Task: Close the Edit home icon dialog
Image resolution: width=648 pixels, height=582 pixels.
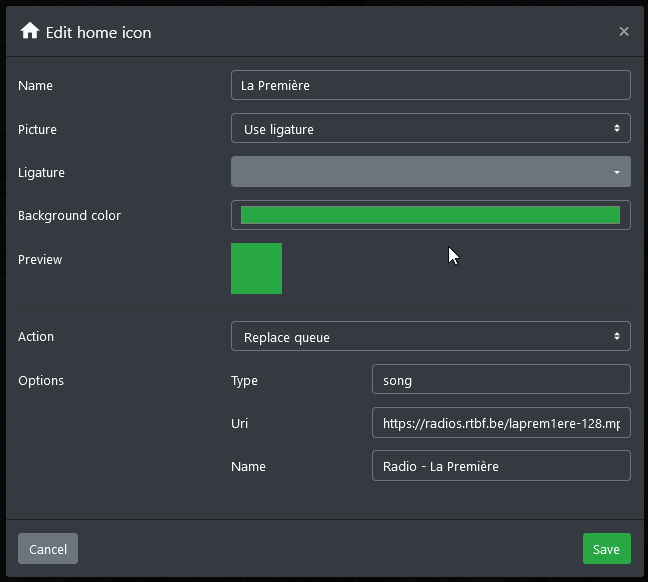Action: tap(624, 31)
